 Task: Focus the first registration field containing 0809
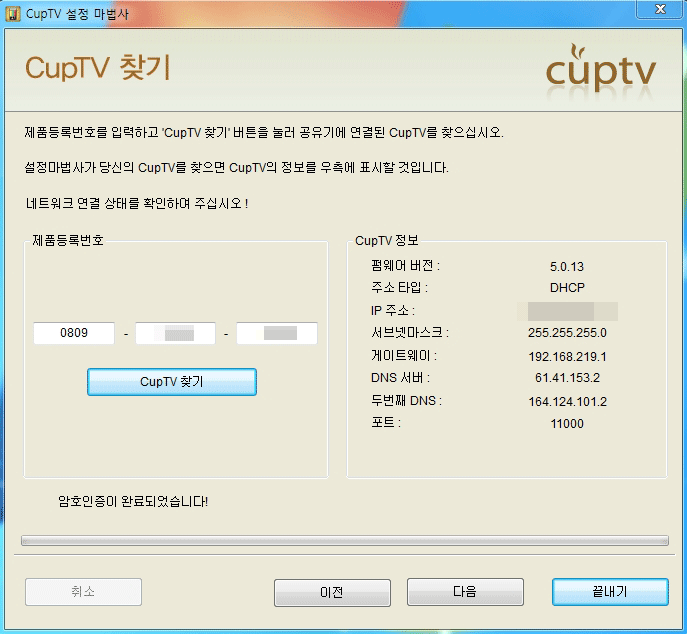point(74,333)
